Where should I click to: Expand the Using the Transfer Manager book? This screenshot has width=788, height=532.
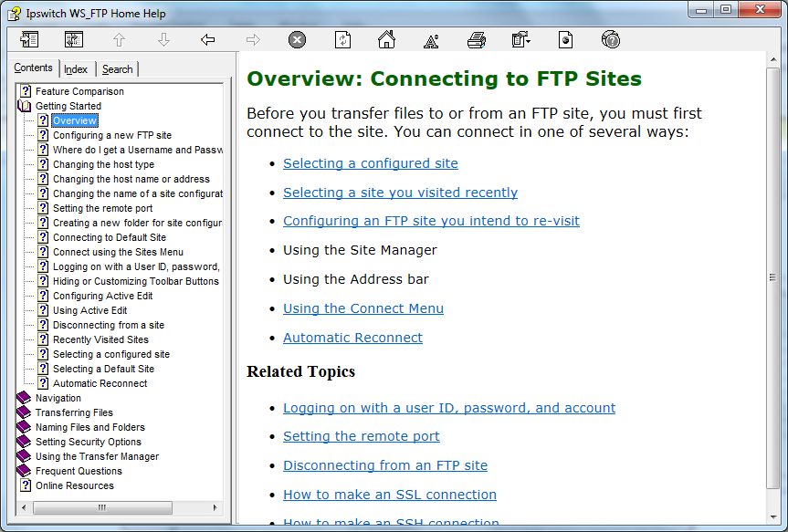(x=24, y=456)
